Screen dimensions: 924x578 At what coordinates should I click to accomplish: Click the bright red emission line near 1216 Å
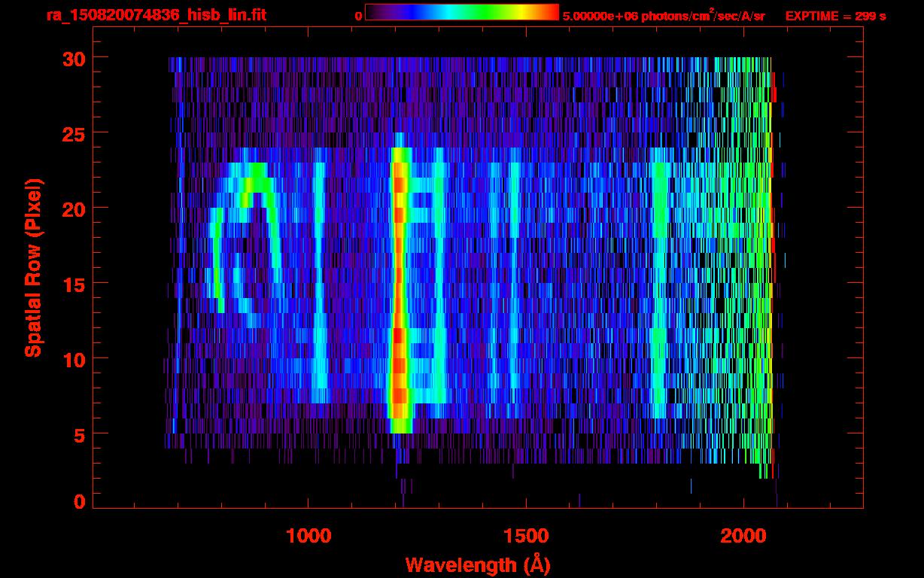click(399, 290)
